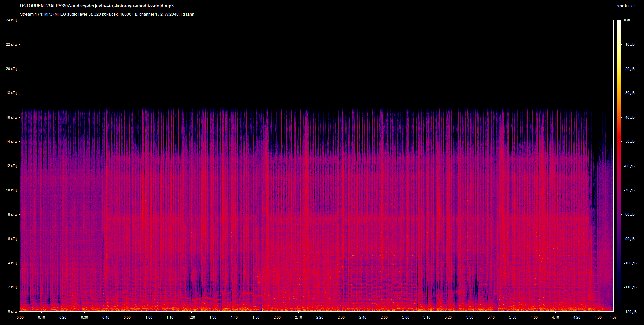Image resolution: width=644 pixels, height=325 pixels.
Task: Click the stream info line showing 320 кбит/сек
Action: point(107,14)
